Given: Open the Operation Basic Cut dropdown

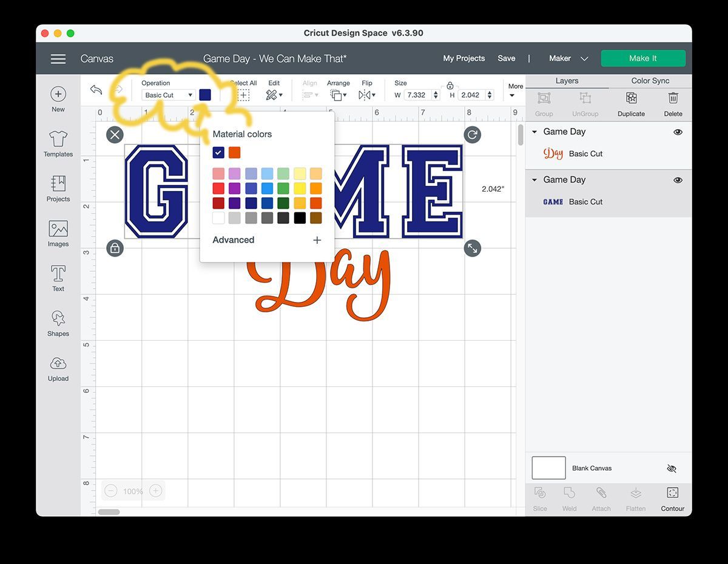Looking at the screenshot, I should tap(169, 95).
